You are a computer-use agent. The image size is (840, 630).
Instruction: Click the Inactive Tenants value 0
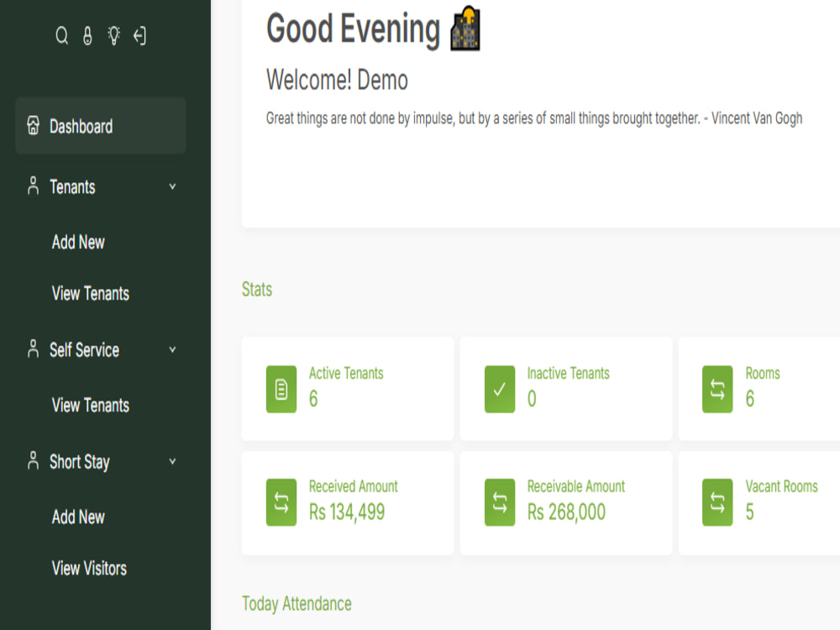[x=532, y=398]
